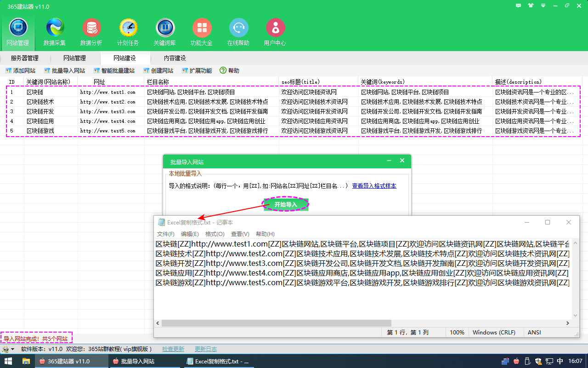This screenshot has width=588, height=368.
Task: Click Notepad vertical scroll down arrow
Action: click(575, 316)
